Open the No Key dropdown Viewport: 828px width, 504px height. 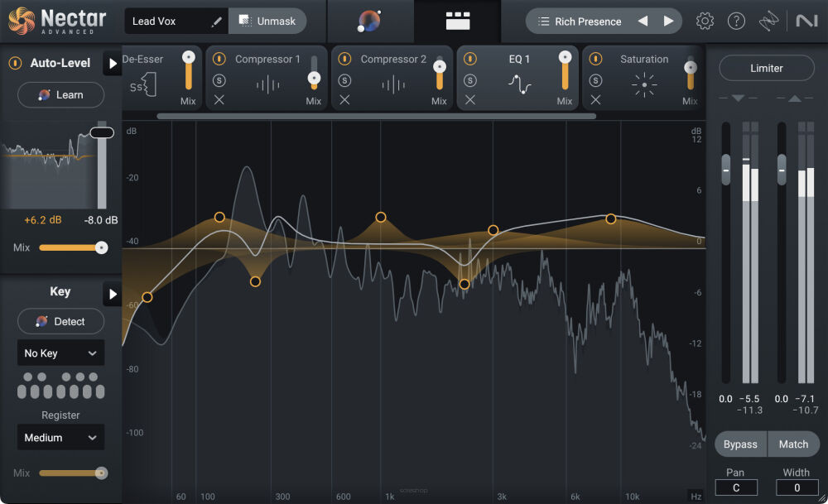coord(60,353)
